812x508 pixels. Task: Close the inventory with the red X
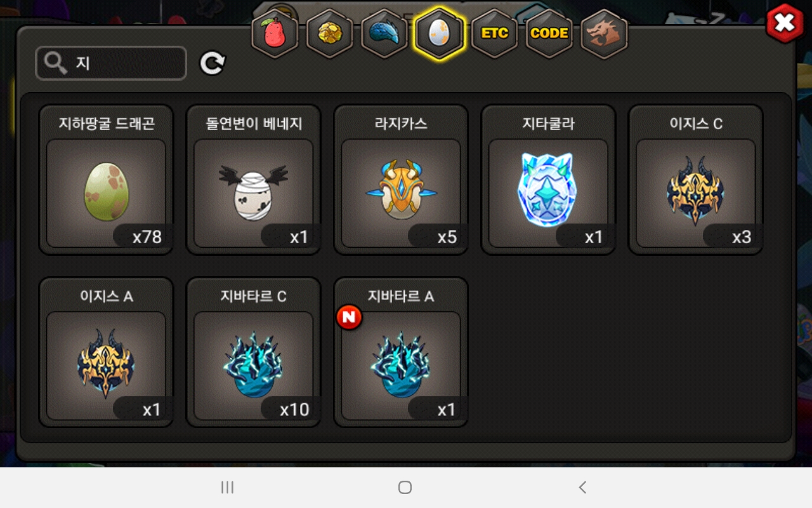785,23
